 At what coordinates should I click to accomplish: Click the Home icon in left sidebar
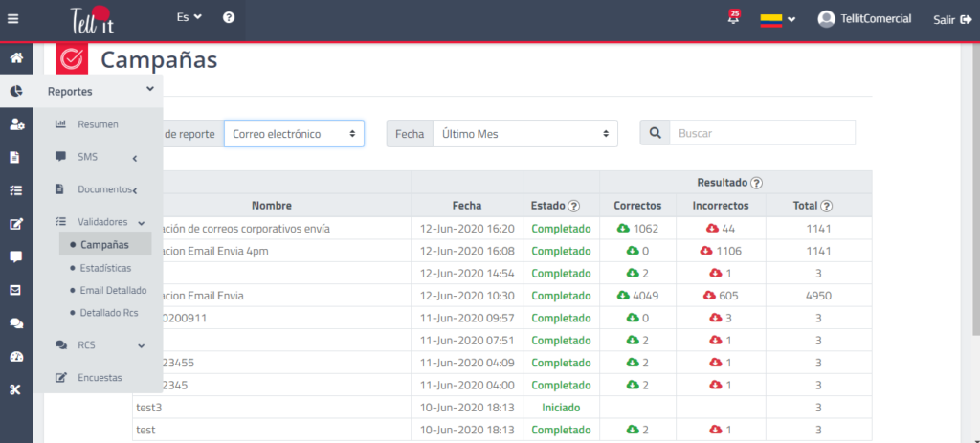click(16, 58)
